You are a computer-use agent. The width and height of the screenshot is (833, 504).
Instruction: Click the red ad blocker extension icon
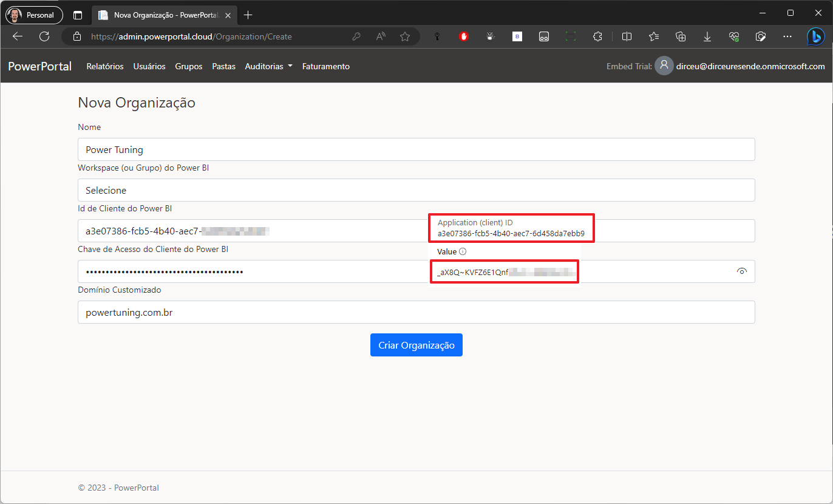click(464, 36)
